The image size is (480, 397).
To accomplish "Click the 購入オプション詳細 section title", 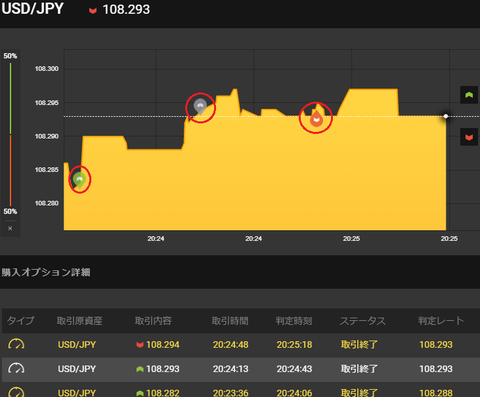I will tap(46, 272).
